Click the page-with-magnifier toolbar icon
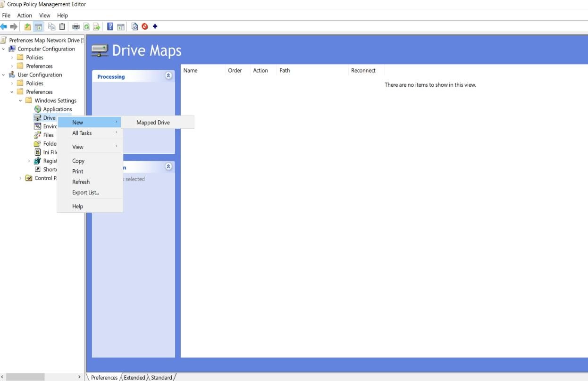 click(x=134, y=26)
